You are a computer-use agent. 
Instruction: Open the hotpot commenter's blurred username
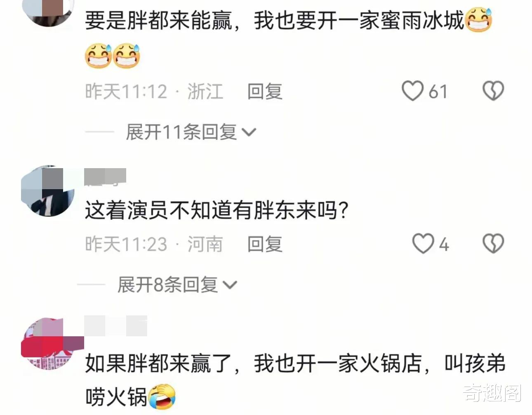(x=115, y=326)
